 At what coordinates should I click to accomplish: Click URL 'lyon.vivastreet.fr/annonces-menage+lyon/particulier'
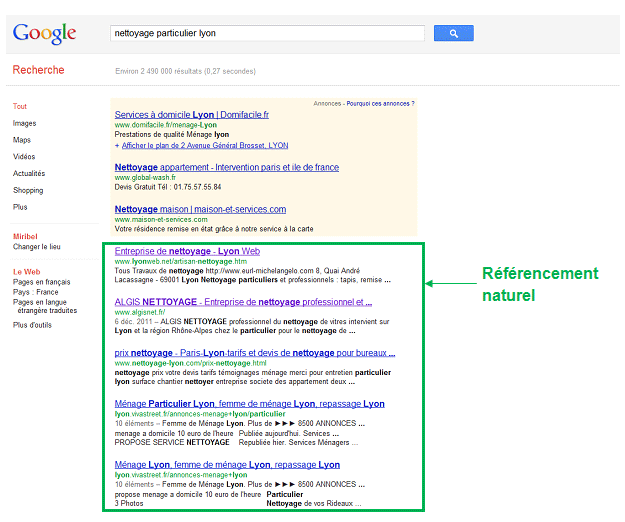pyautogui.click(x=200, y=414)
